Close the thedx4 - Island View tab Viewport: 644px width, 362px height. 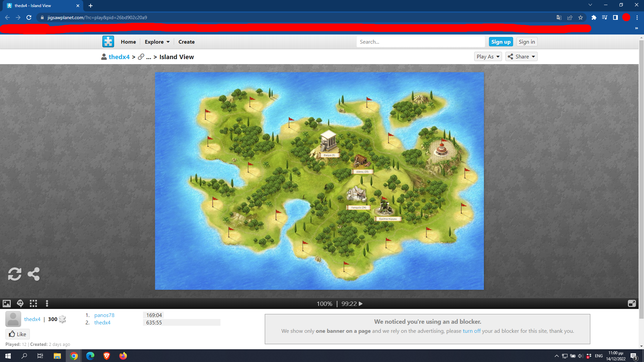click(78, 6)
